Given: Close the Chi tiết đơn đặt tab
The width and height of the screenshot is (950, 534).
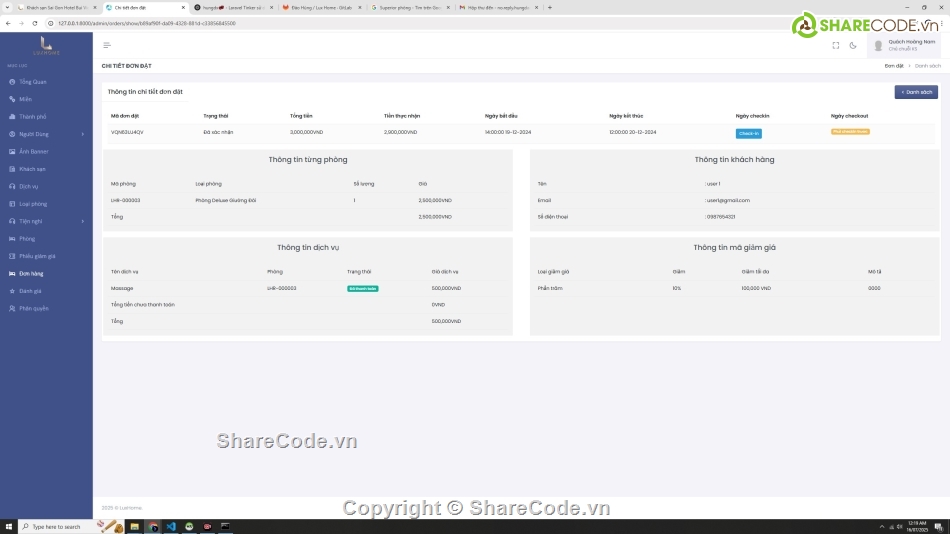Looking at the screenshot, I should click(183, 8).
